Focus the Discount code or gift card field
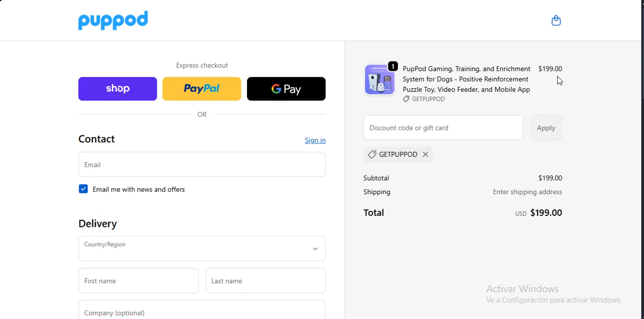The width and height of the screenshot is (644, 319). (444, 127)
